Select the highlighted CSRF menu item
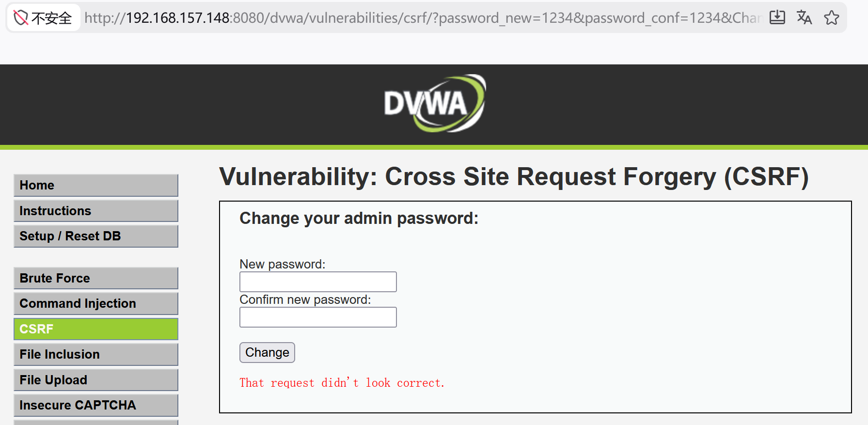 tap(96, 329)
